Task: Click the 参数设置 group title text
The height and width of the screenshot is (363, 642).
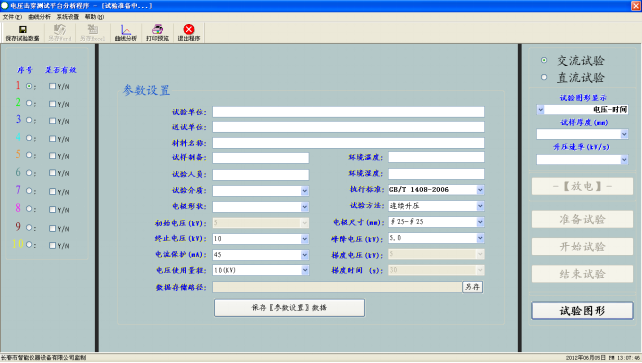Action: [x=146, y=90]
